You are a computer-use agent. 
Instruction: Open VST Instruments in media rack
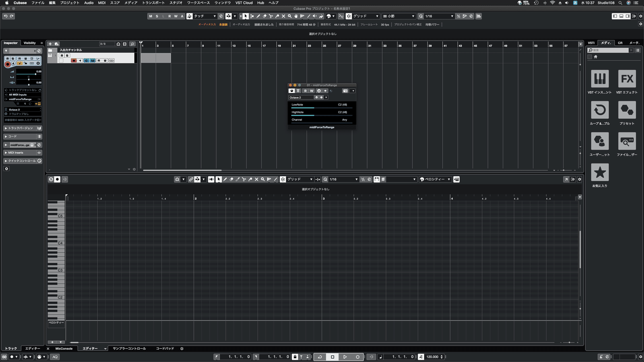click(x=600, y=79)
